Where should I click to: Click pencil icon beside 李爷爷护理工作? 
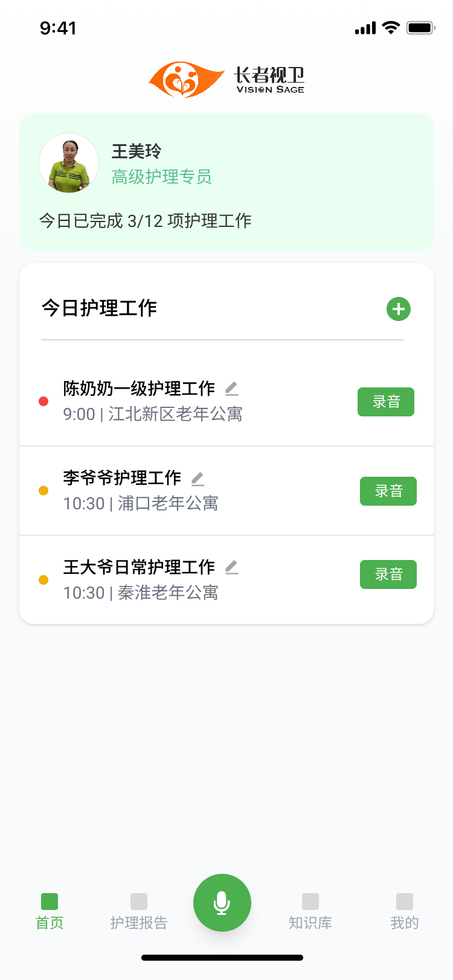point(198,479)
